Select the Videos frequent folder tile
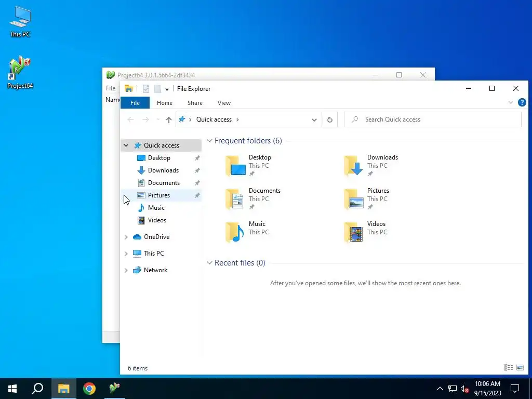 point(365,232)
